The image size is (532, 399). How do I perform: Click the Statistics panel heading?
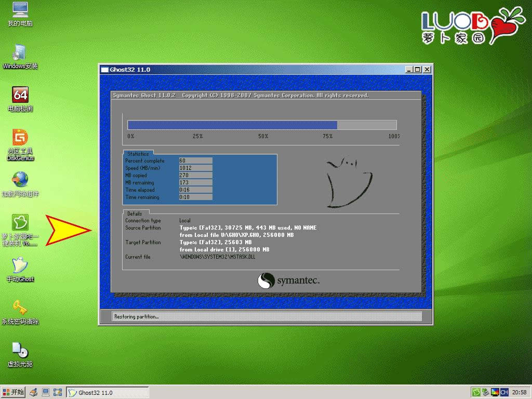click(x=138, y=154)
